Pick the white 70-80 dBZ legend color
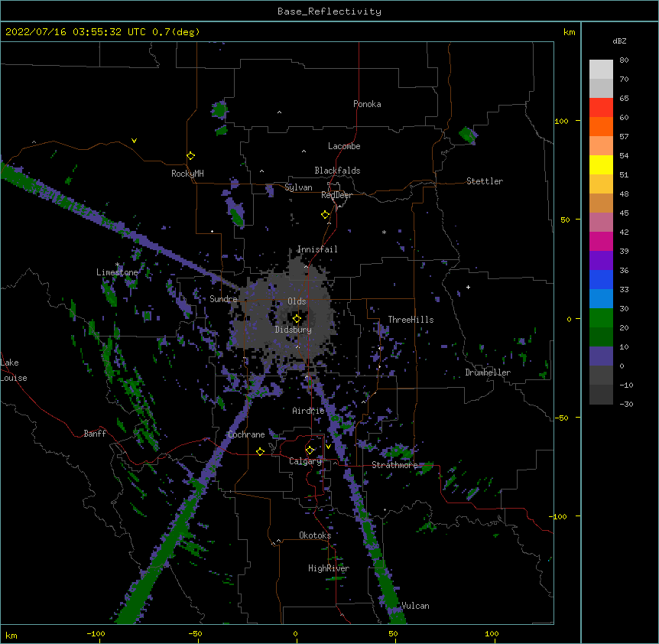This screenshot has height=644, width=659. click(x=601, y=70)
